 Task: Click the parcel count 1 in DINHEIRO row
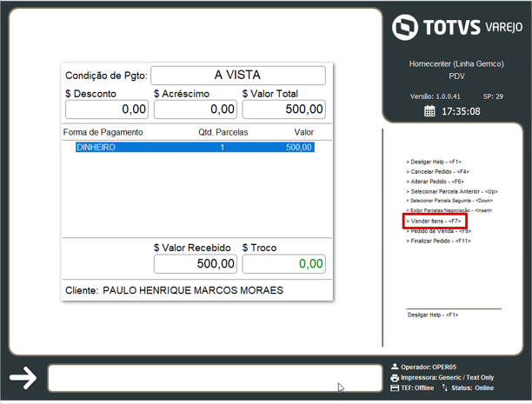tap(223, 147)
